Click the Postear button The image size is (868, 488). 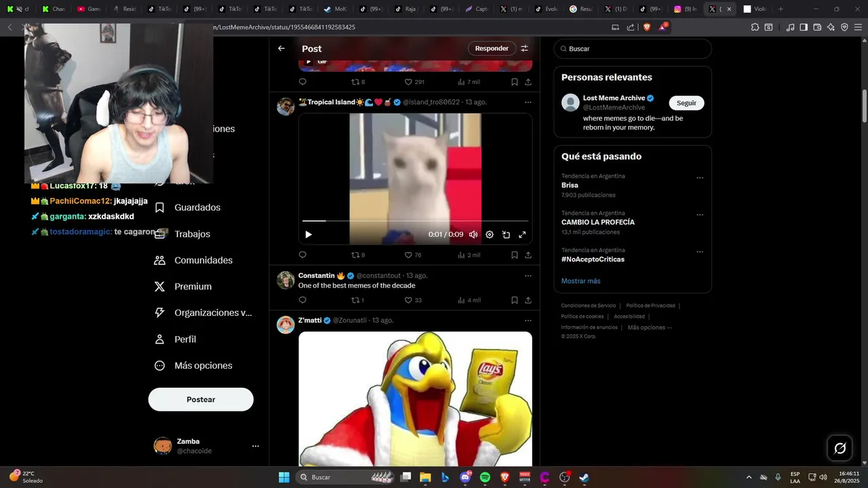pyautogui.click(x=201, y=399)
